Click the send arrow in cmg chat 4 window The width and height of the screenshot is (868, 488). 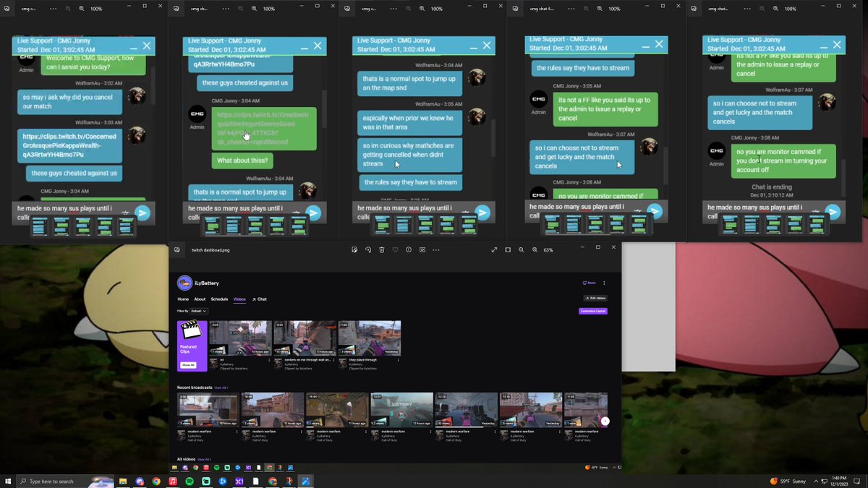(x=655, y=211)
